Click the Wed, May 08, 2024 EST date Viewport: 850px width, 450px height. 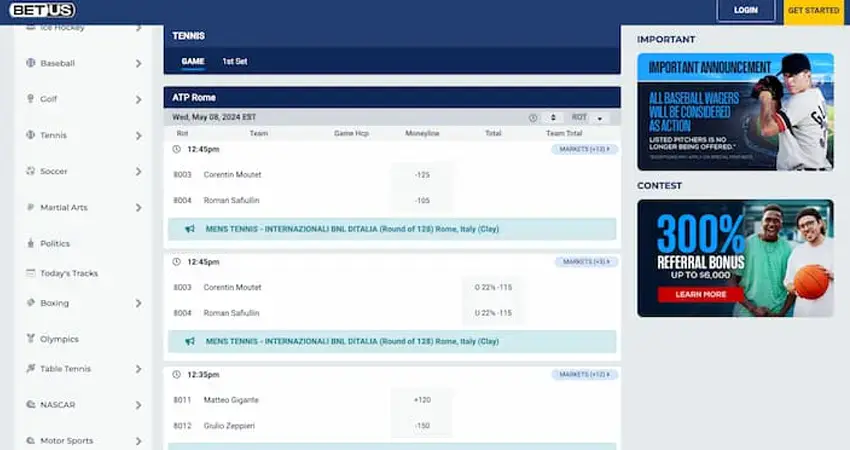214,117
